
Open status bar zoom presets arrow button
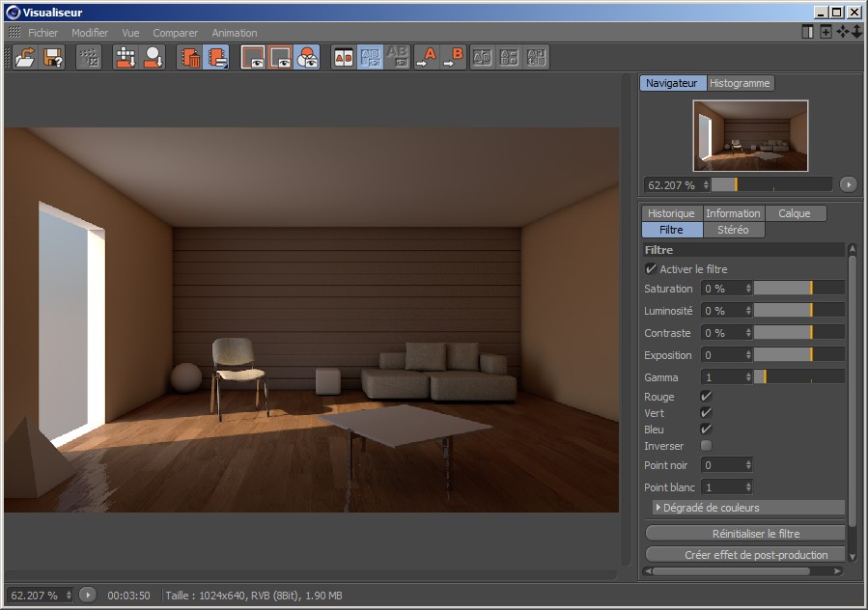[x=88, y=596]
